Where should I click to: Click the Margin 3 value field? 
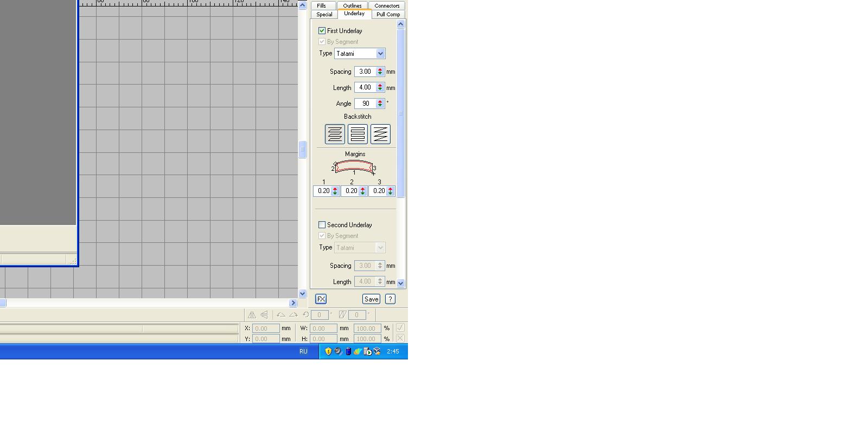coord(378,191)
